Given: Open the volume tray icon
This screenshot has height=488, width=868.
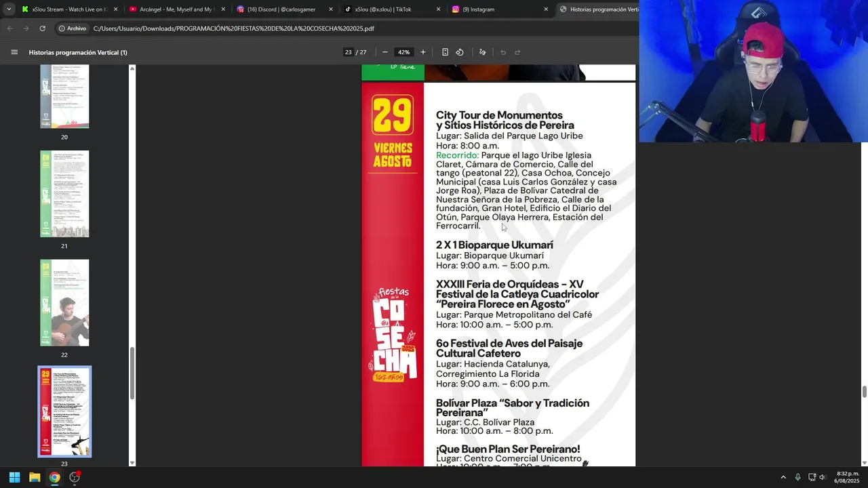Looking at the screenshot, I should pyautogui.click(x=823, y=477).
